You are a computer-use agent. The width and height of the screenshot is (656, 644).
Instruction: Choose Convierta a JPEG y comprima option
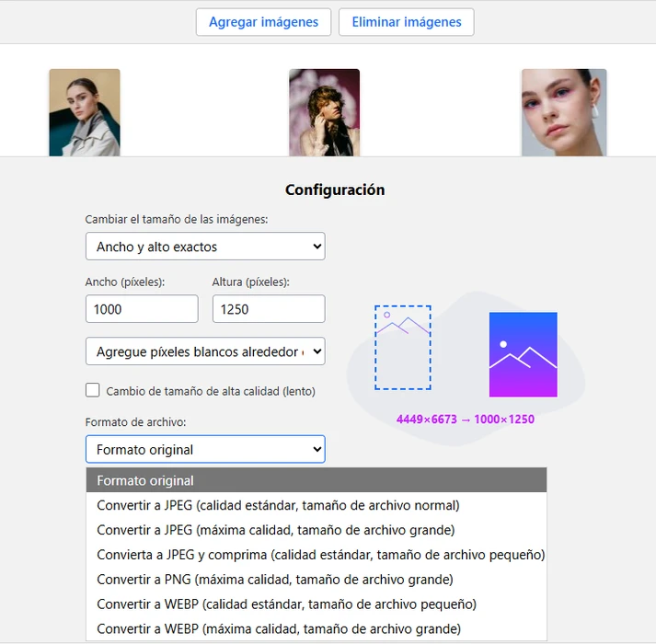point(316,555)
